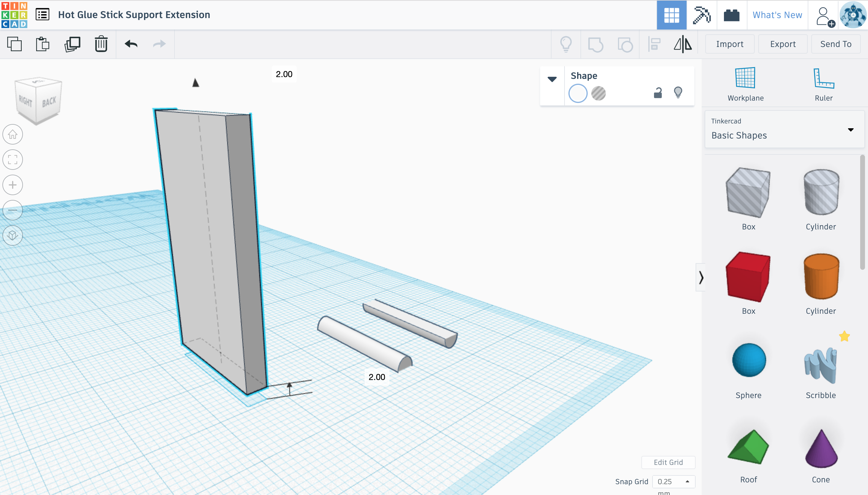Click the Export button
This screenshot has width=868, height=495.
tap(783, 44)
